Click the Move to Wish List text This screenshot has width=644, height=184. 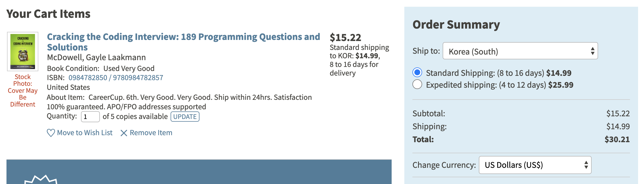(85, 133)
